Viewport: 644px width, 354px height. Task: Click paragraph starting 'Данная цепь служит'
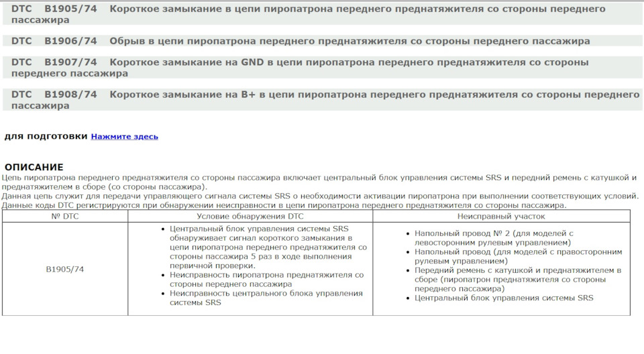[x=321, y=196]
